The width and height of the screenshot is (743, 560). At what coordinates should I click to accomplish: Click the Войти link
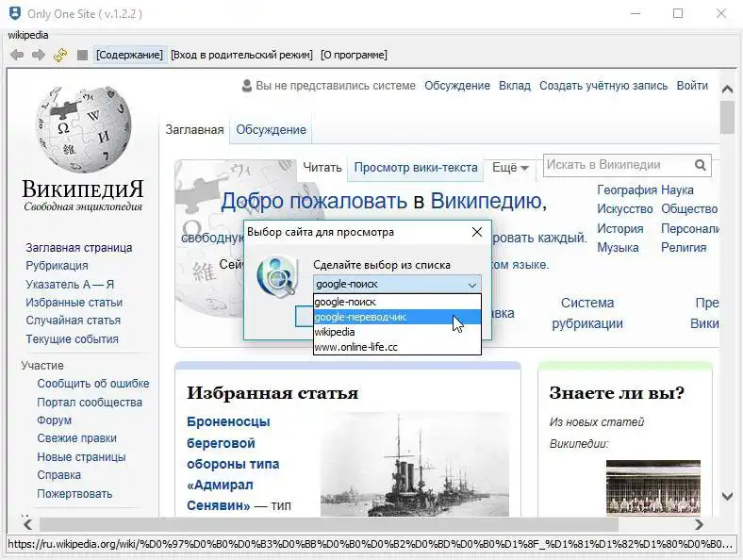pyautogui.click(x=692, y=86)
